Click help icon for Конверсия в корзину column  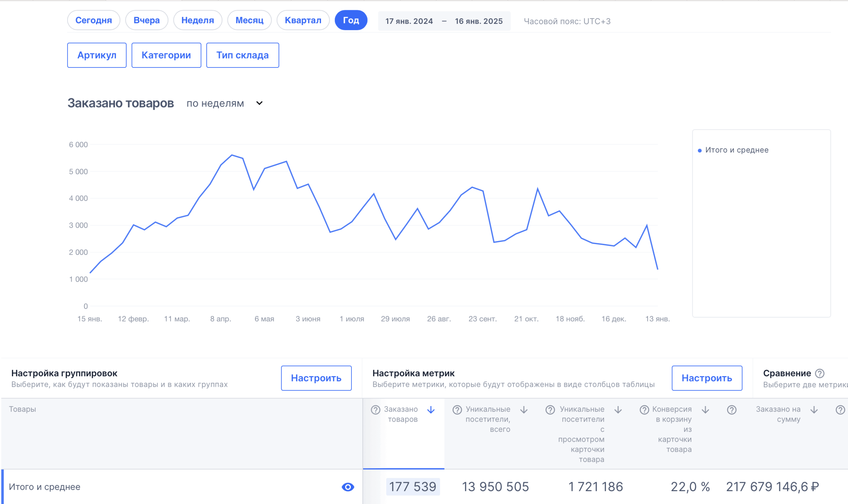click(644, 410)
